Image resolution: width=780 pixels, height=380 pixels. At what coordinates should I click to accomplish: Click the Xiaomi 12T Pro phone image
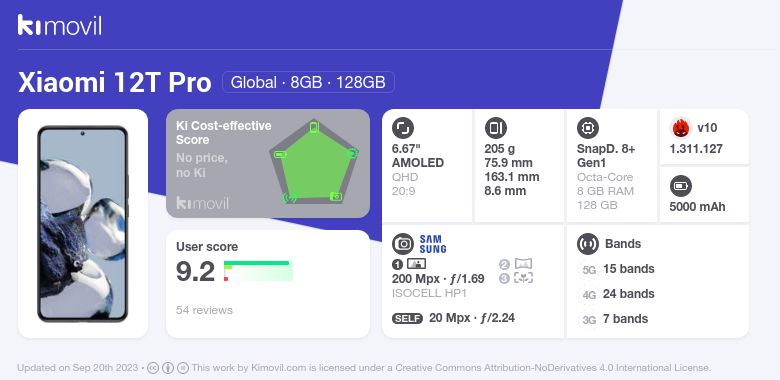pos(83,224)
